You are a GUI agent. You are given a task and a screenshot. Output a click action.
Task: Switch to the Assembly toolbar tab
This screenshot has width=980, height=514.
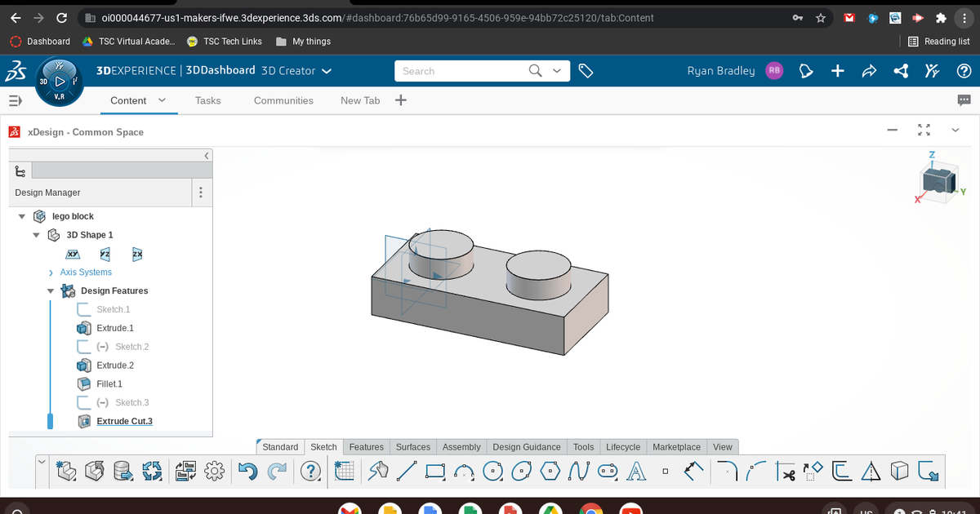(x=461, y=447)
